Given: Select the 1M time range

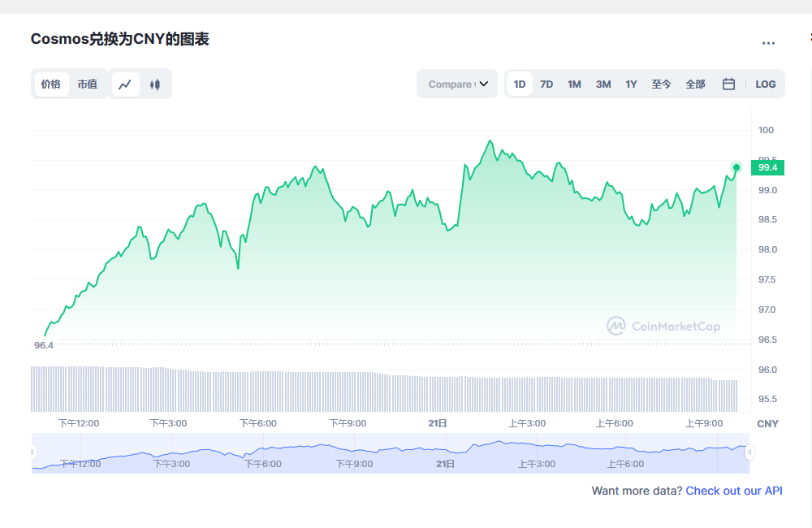Looking at the screenshot, I should (x=574, y=84).
